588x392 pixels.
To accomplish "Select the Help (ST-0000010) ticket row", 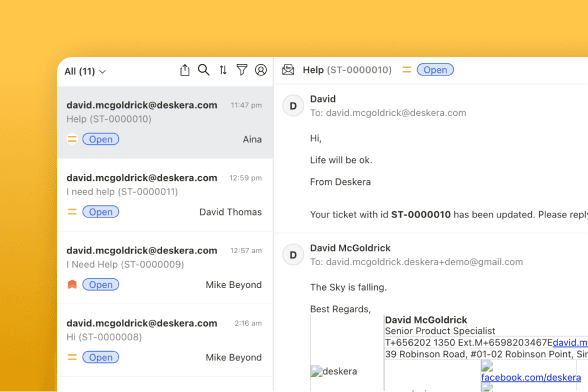I will pos(165,122).
